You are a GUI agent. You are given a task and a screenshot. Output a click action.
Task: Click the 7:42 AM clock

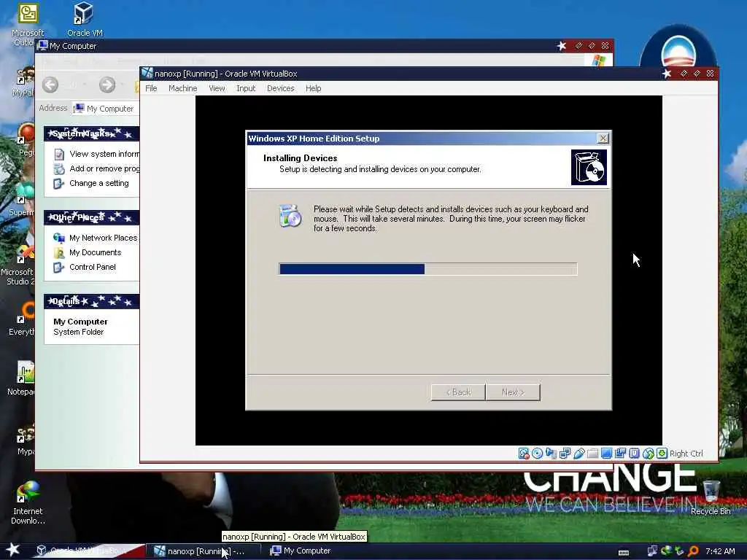tap(720, 551)
